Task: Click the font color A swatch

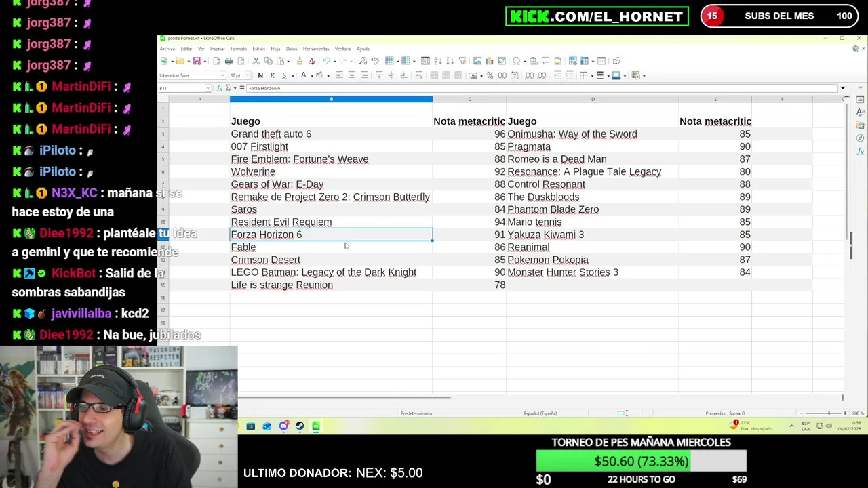Action: click(303, 75)
